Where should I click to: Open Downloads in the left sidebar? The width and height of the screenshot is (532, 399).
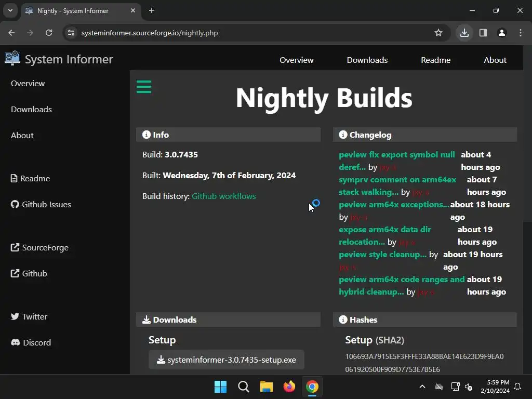(31, 109)
